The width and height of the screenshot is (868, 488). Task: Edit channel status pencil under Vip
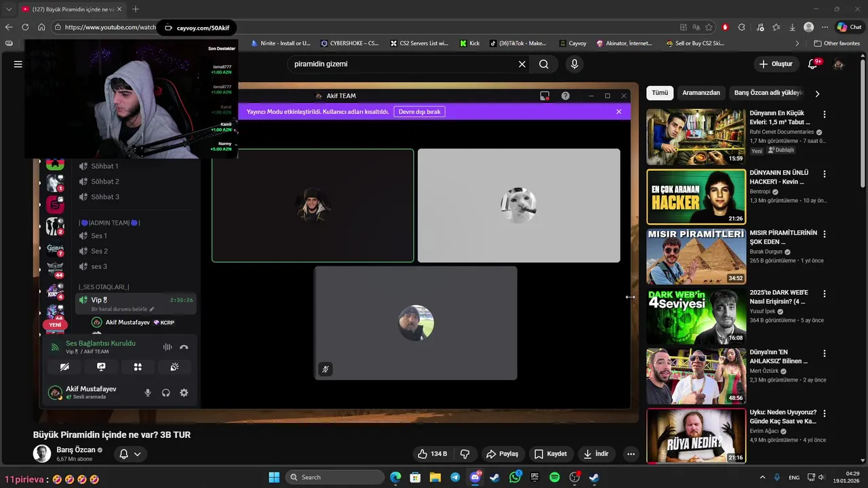152,309
